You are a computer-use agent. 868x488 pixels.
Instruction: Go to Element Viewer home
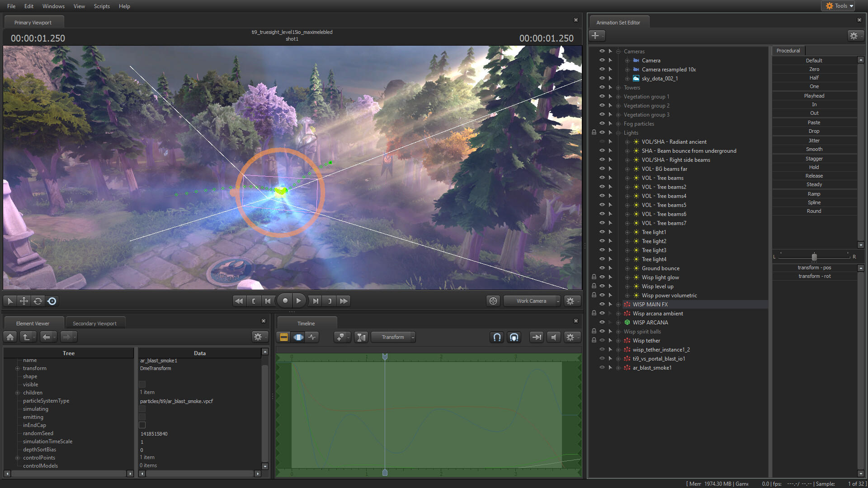10,337
